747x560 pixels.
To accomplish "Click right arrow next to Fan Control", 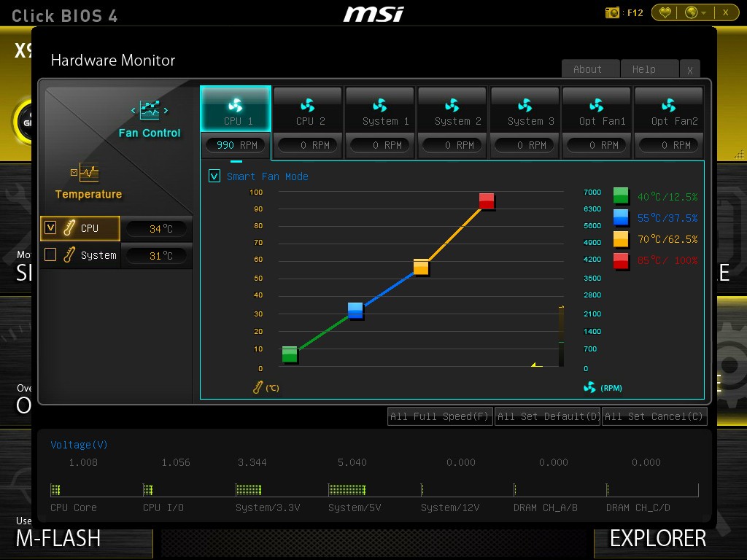I will point(166,111).
